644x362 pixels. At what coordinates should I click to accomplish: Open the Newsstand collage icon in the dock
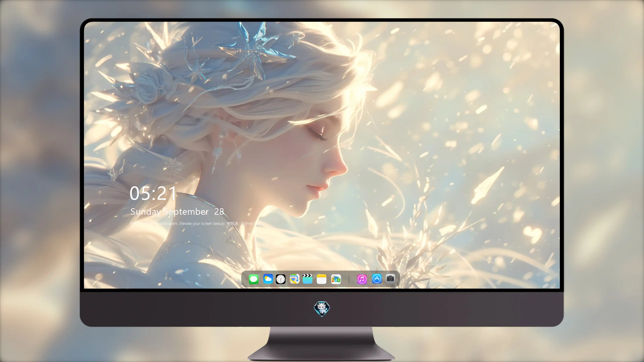coord(336,279)
